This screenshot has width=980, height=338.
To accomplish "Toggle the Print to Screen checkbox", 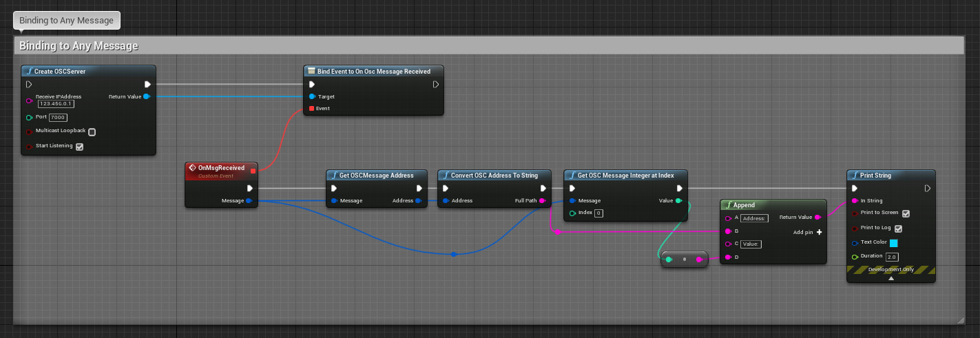I will (x=906, y=213).
